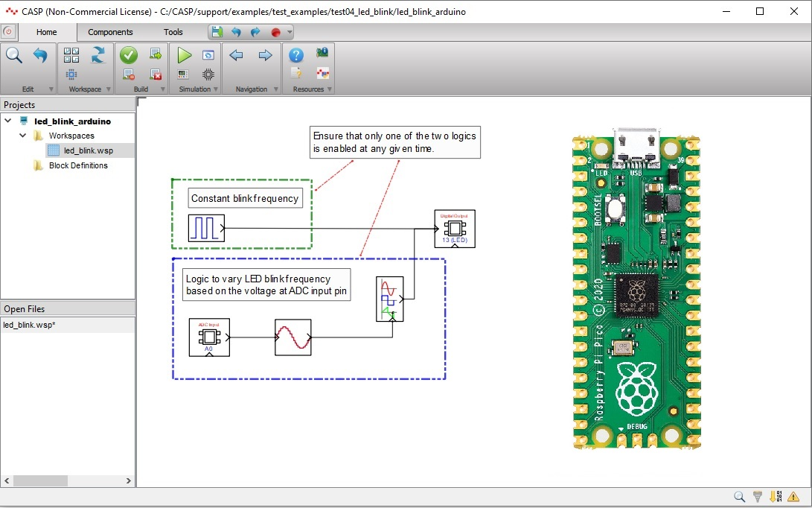The image size is (812, 508).
Task: Click the build icon with red minus
Action: click(x=129, y=74)
